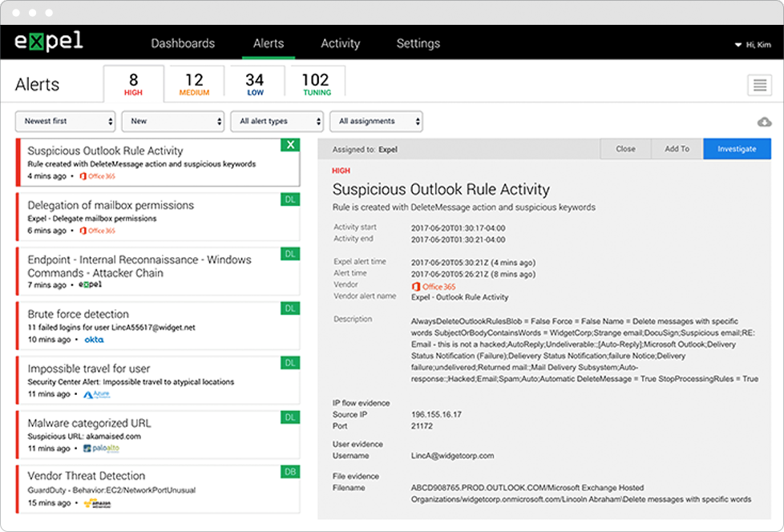
Task: Click the HIGH severity label in detail panel
Action: (341, 171)
